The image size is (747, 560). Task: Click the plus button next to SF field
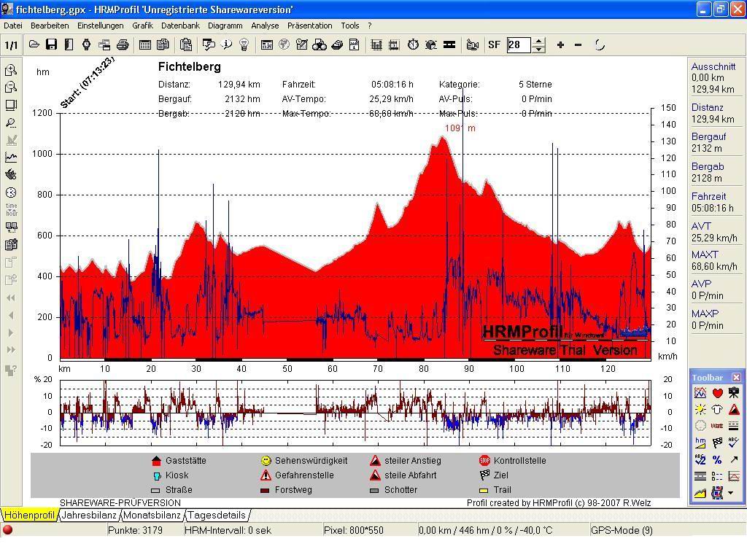click(x=560, y=44)
